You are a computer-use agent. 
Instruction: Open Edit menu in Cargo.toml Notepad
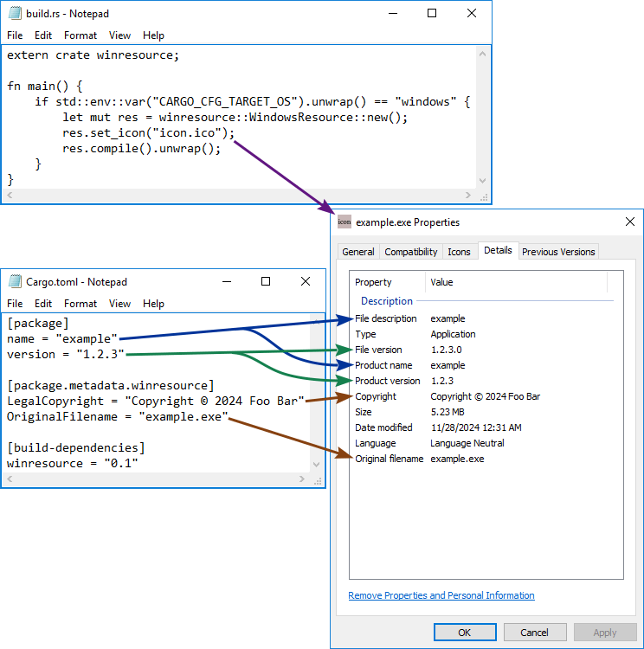43,304
